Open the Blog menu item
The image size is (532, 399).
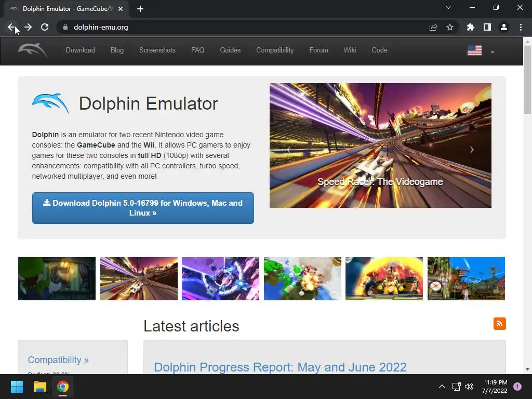click(117, 50)
